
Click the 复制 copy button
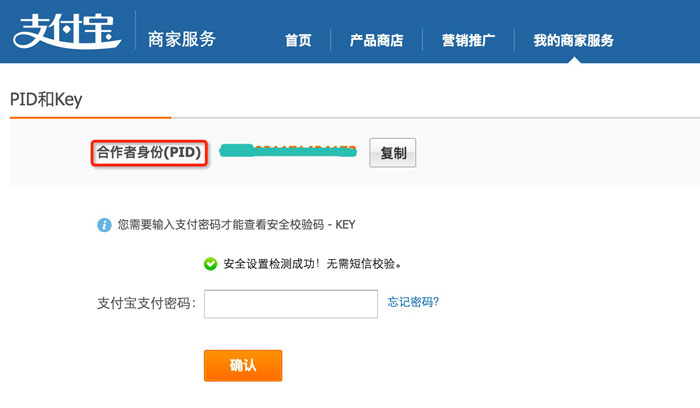(x=392, y=153)
